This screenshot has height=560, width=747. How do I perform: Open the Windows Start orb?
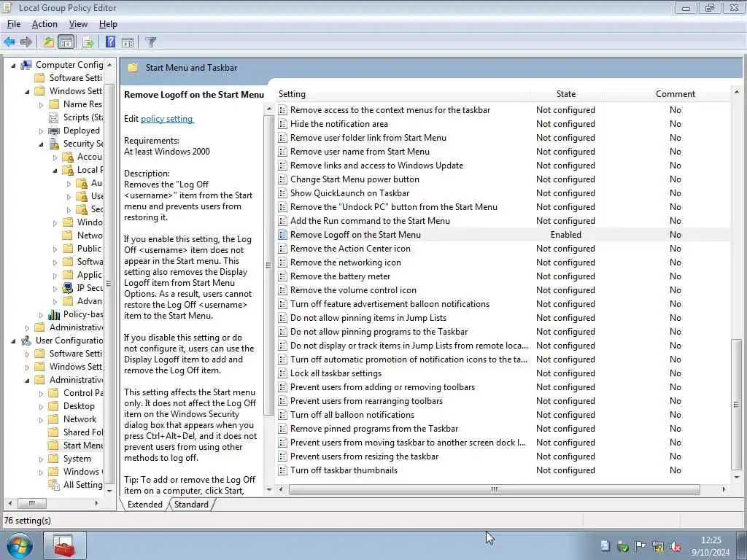tap(20, 545)
